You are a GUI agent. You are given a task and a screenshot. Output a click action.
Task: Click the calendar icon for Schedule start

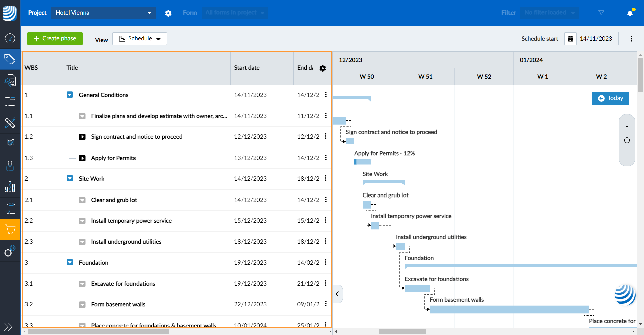[x=570, y=39]
